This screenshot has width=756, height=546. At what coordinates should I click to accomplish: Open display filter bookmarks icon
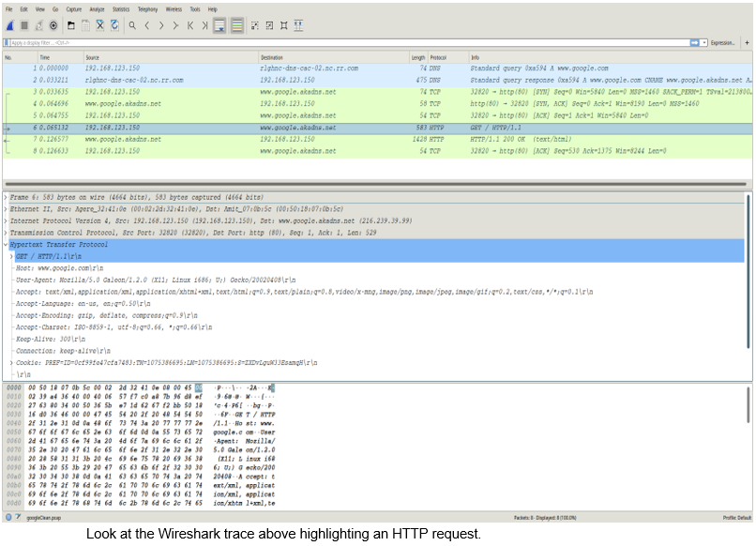point(7,43)
